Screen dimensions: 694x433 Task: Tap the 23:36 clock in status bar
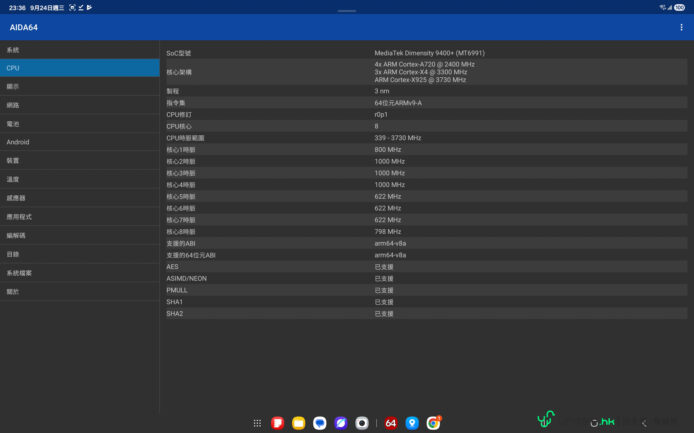click(17, 8)
